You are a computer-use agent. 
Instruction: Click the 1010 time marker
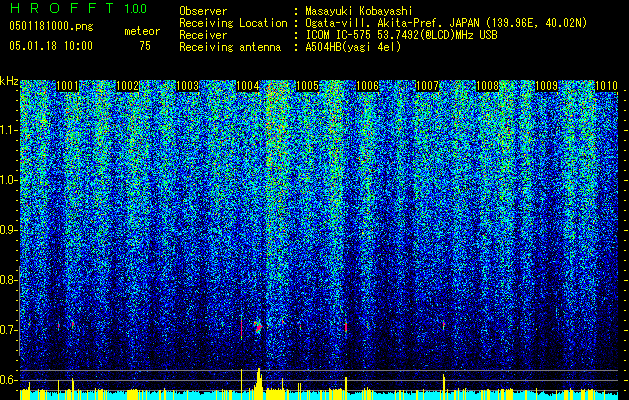click(607, 86)
